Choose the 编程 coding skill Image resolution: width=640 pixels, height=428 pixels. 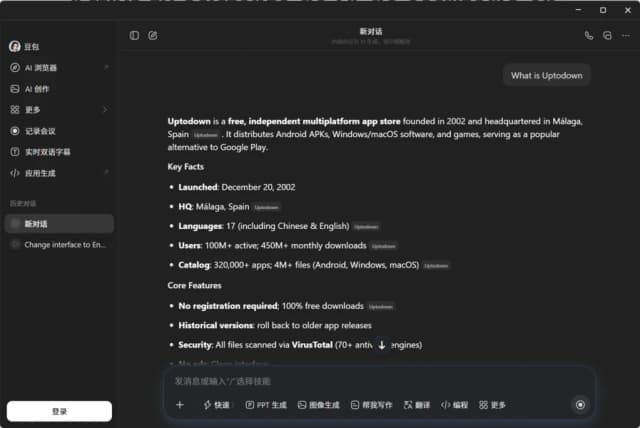[454, 405]
